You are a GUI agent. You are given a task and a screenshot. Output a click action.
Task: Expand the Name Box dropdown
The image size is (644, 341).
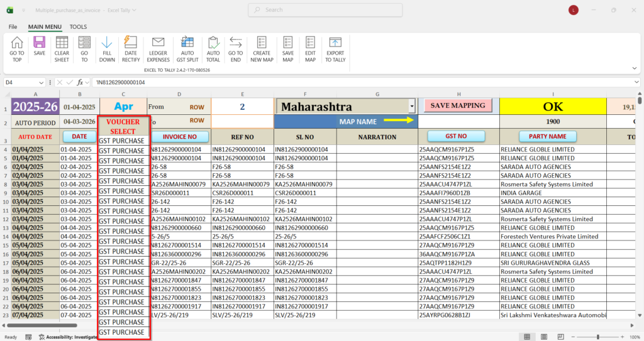tap(41, 82)
